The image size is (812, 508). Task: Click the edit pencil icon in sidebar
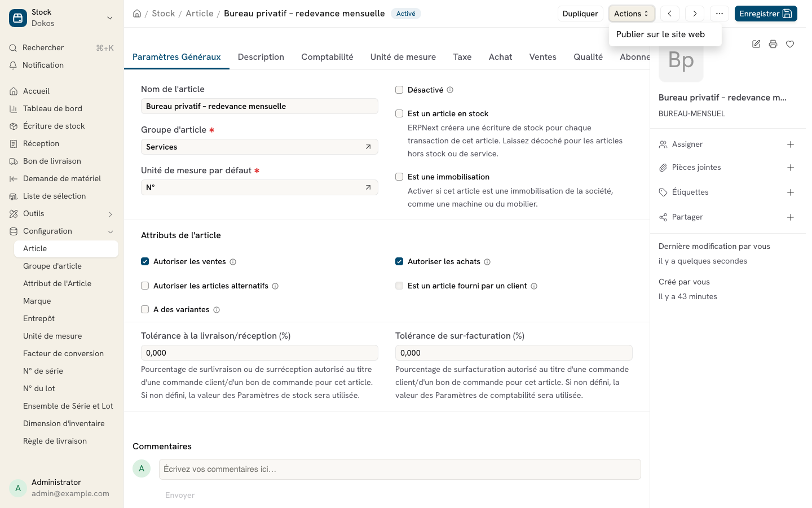[x=756, y=44]
